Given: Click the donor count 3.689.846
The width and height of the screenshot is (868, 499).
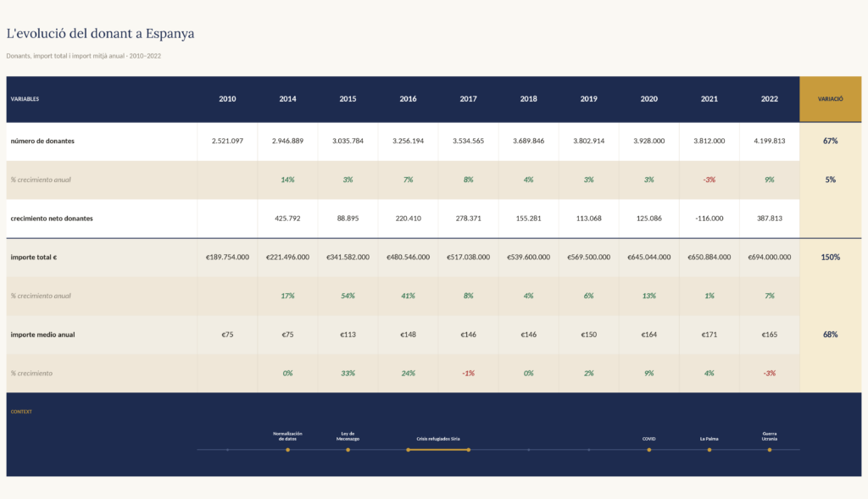Looking at the screenshot, I should (529, 141).
